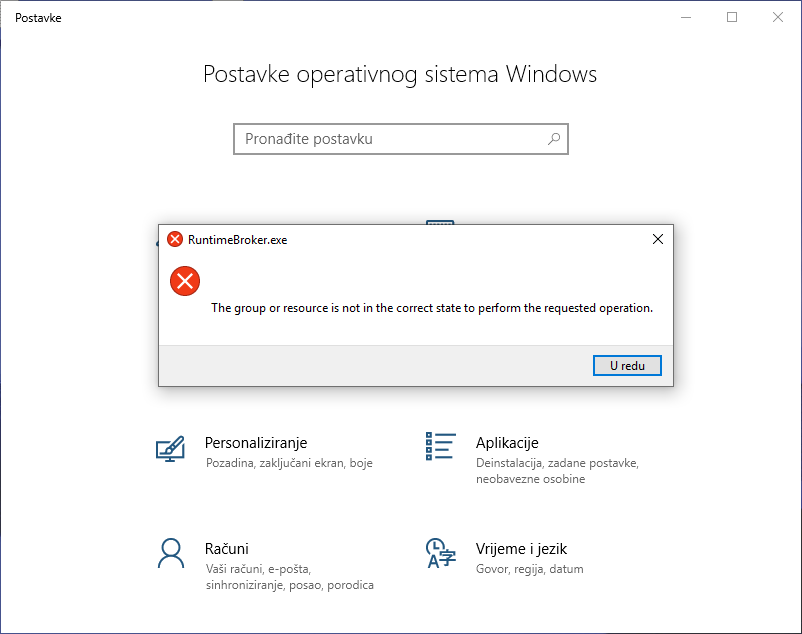The image size is (802, 634).
Task: Click the error message text in dialog
Action: (431, 308)
